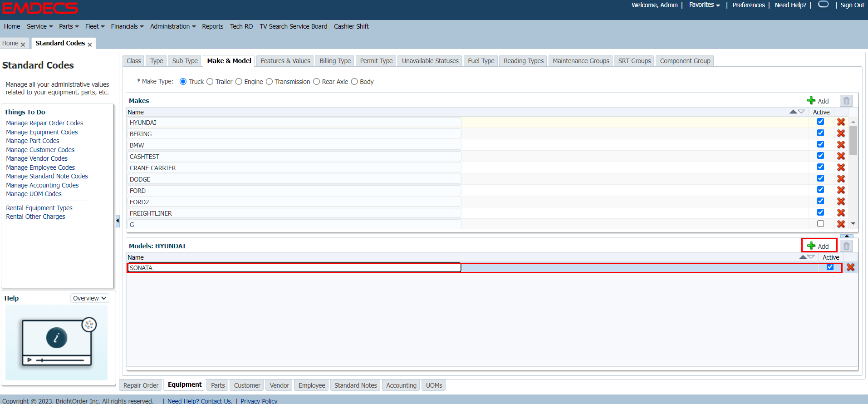The width and height of the screenshot is (868, 404).
Task: Select the Trailer make type
Action: pyautogui.click(x=210, y=82)
